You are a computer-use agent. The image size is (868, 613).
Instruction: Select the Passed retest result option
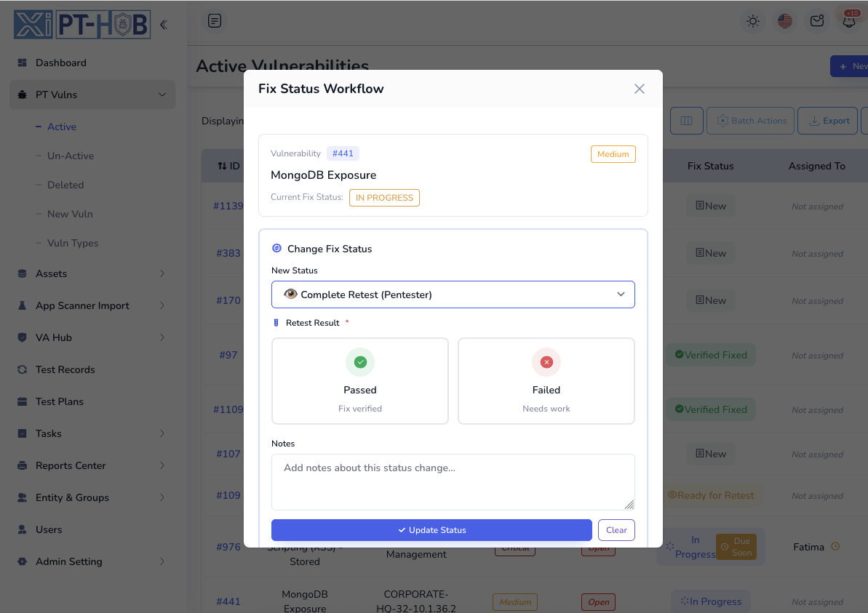pos(360,380)
